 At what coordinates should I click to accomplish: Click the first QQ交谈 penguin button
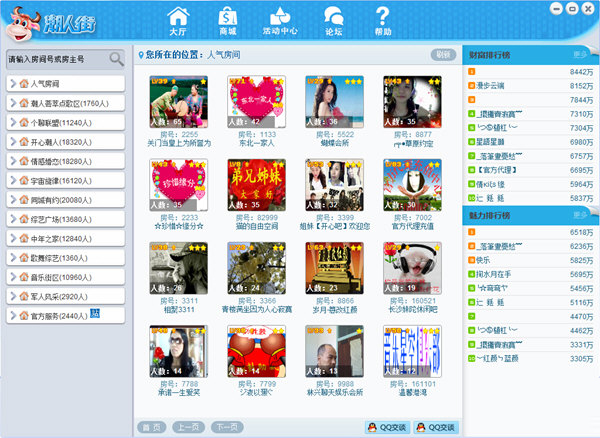[385, 427]
